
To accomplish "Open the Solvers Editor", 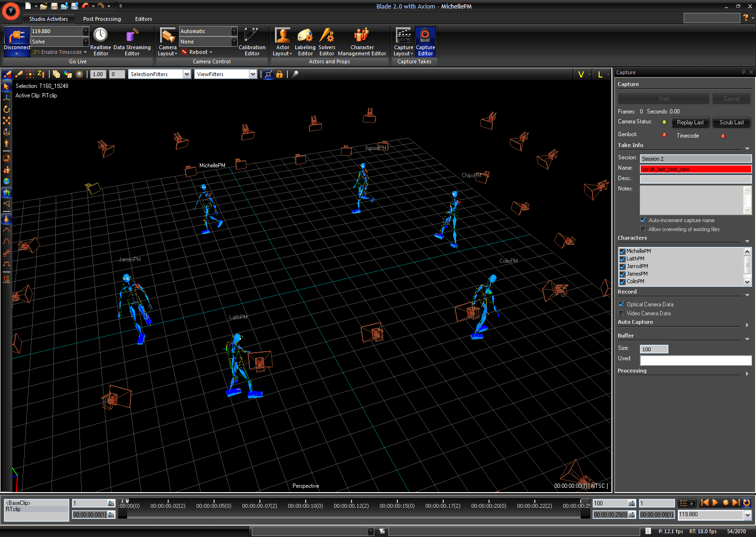I will tap(326, 42).
